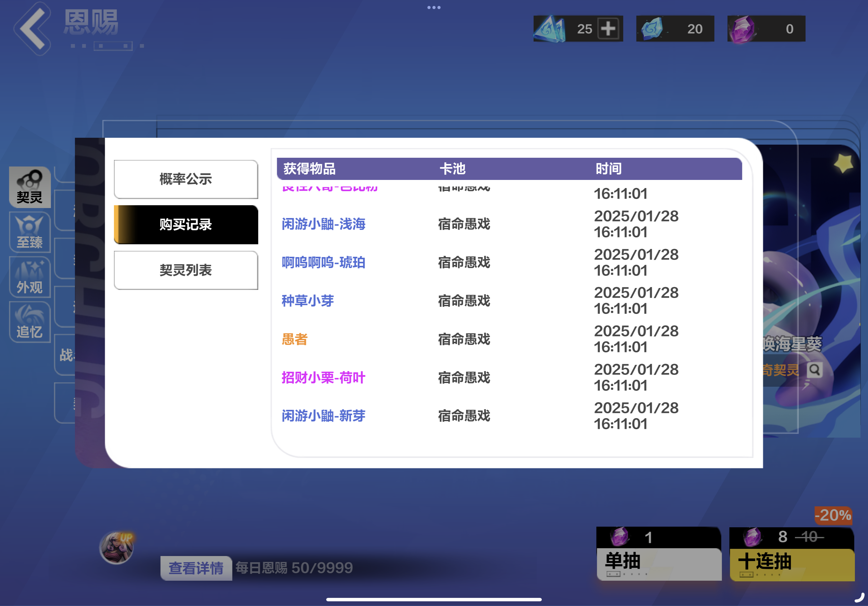Open the 闲游小鼬-浅海 item record
868x606 pixels.
(324, 224)
